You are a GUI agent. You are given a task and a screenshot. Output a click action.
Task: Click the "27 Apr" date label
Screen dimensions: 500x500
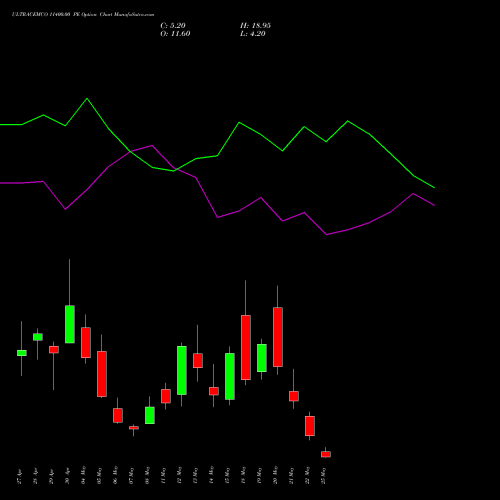(19, 477)
